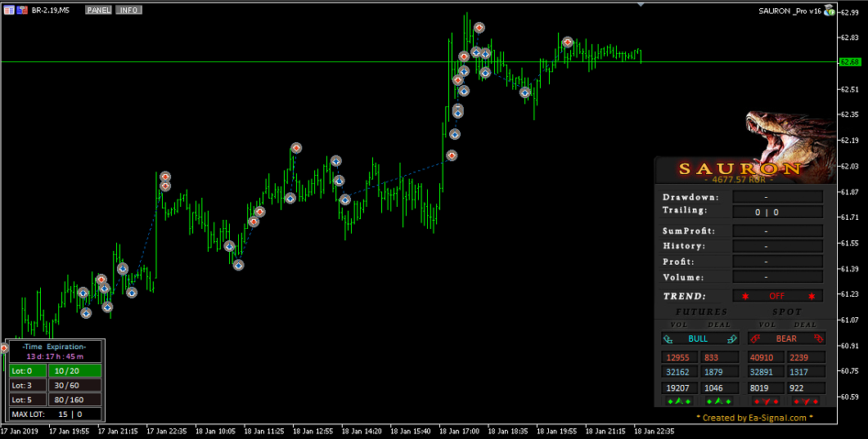
Task: Click the expert advisor hat icon
Action: [829, 10]
